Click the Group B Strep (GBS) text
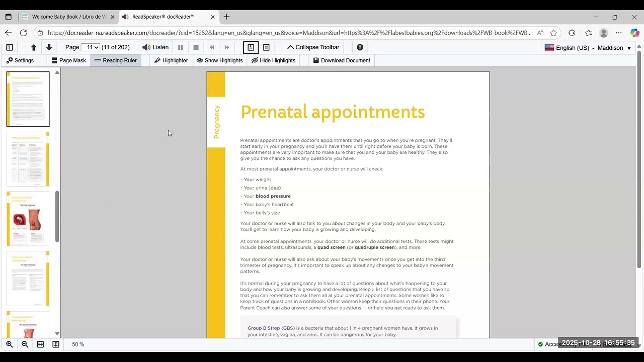 pos(271,328)
